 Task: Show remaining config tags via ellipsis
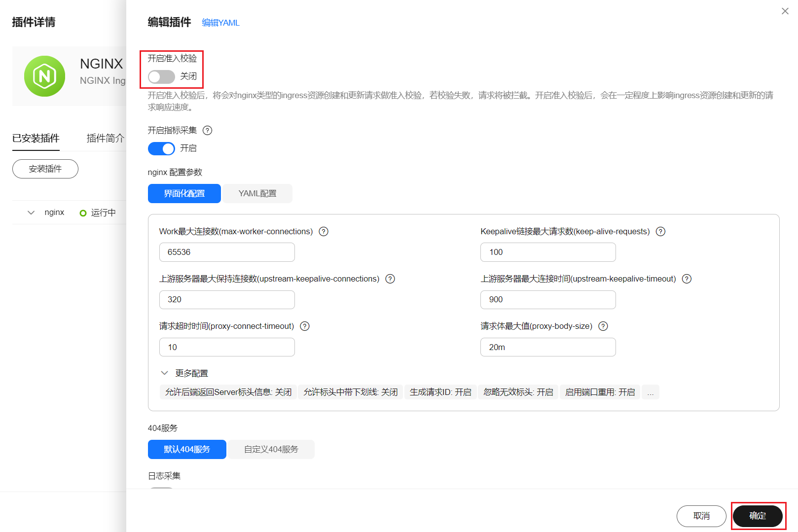click(651, 392)
